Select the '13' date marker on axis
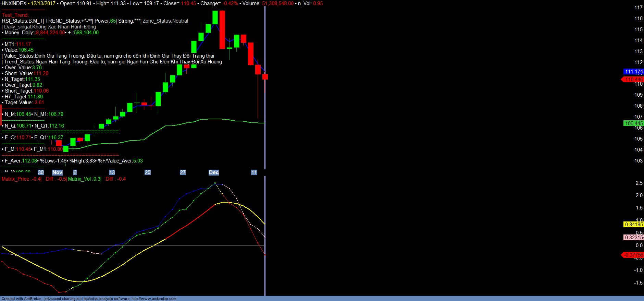 112,172
